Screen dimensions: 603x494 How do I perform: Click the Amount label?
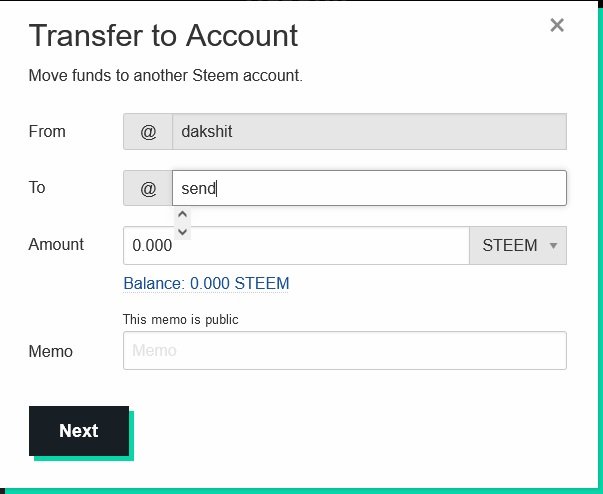click(x=56, y=244)
